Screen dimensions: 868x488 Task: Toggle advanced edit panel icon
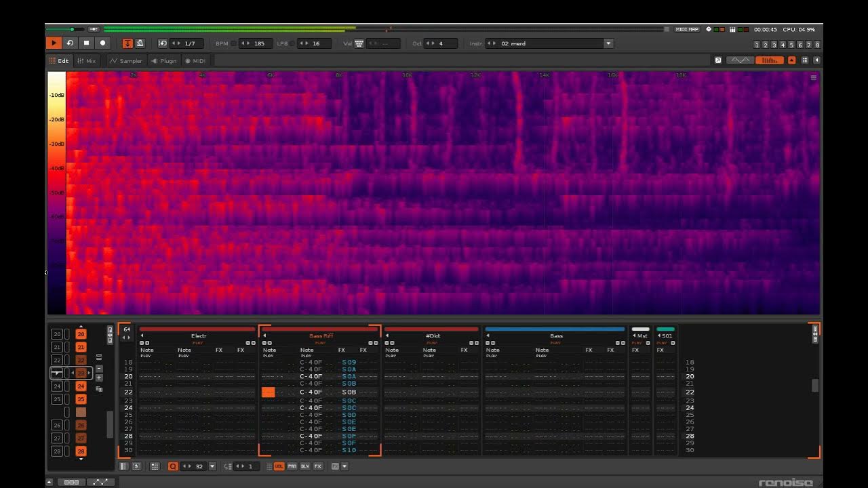(x=155, y=466)
